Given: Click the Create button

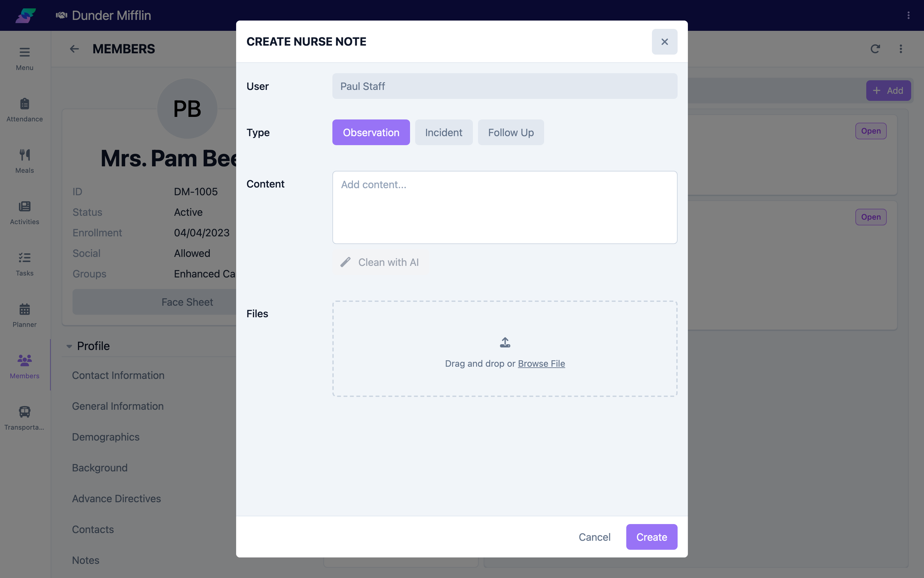Looking at the screenshot, I should (651, 537).
